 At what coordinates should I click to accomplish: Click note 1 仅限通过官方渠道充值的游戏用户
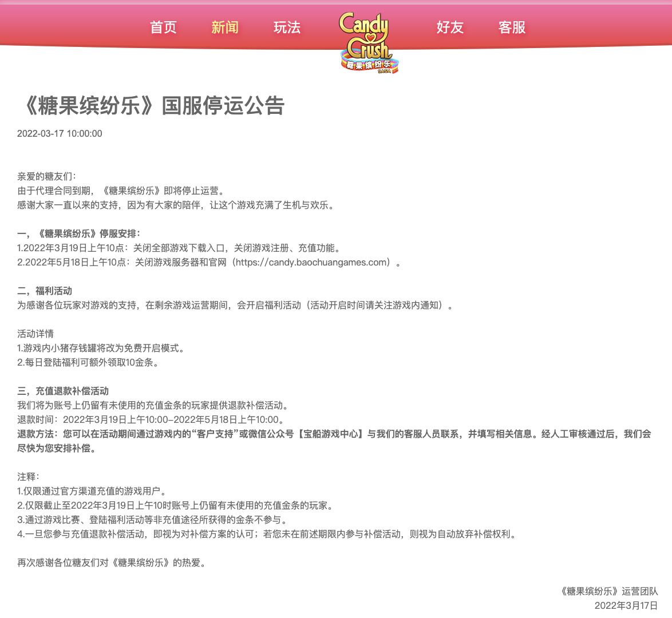pos(92,491)
